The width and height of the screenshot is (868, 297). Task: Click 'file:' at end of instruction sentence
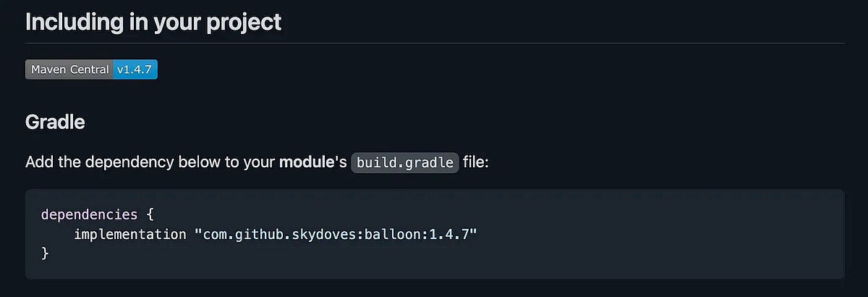pyautogui.click(x=477, y=162)
